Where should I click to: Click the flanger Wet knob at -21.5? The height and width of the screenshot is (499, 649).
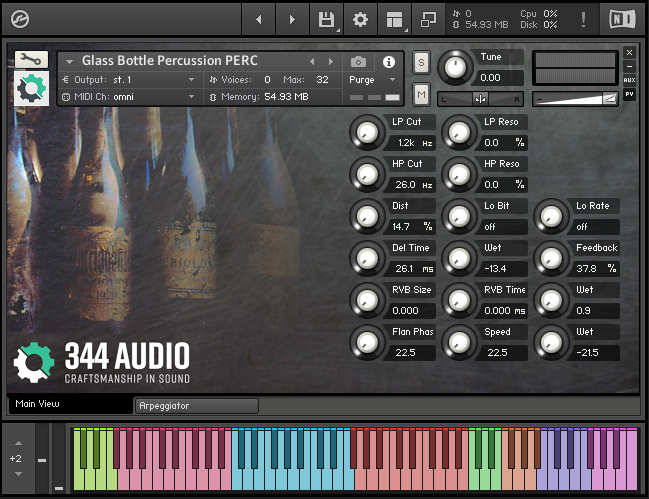[x=551, y=342]
